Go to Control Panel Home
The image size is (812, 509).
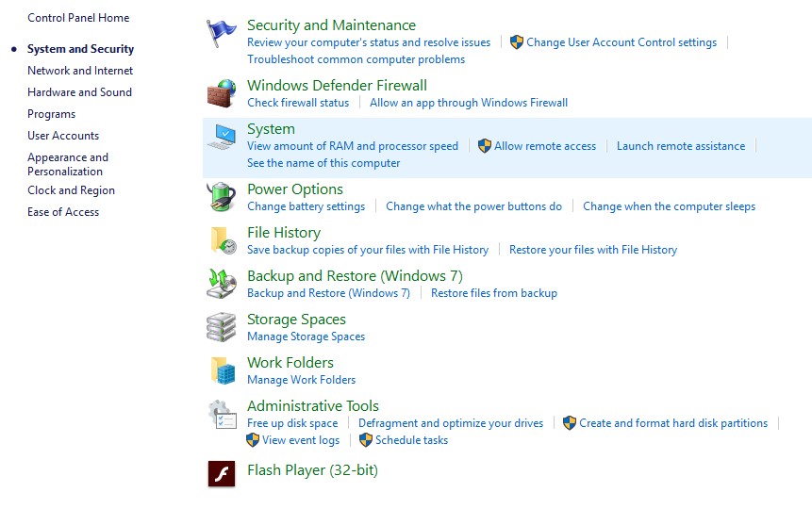78,18
